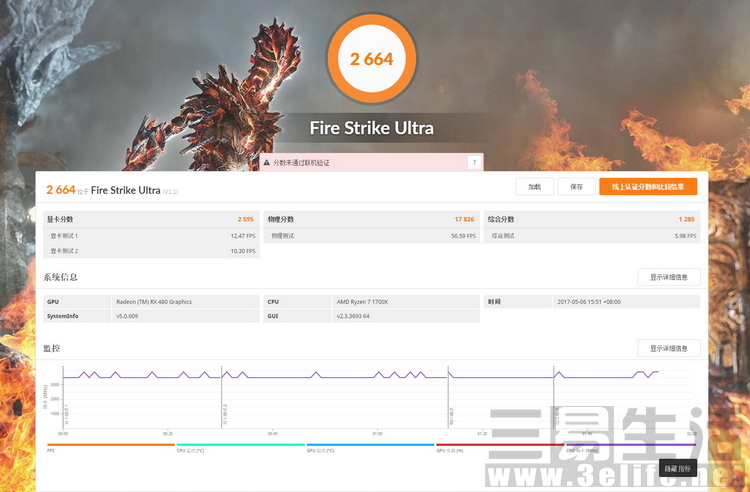Click the 12.47 FPS graphics test 1 result
Image resolution: width=750 pixels, height=492 pixels.
pyautogui.click(x=243, y=236)
